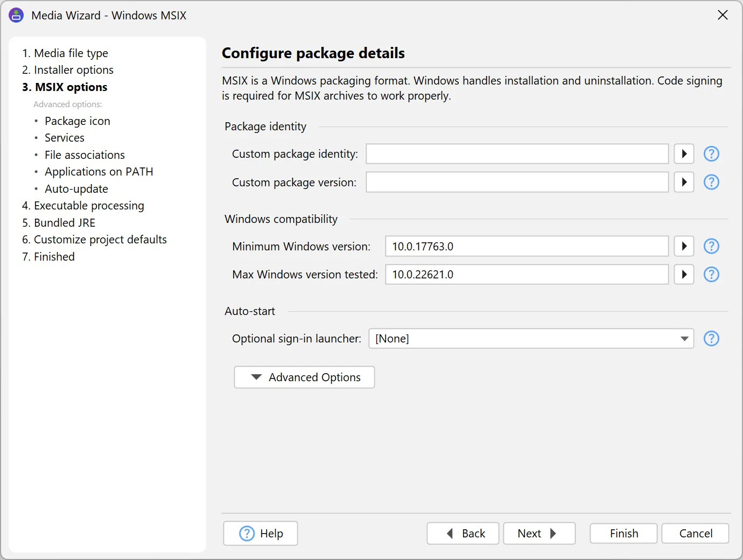Open File associations advanced options
Viewport: 743px width, 560px height.
[x=85, y=155]
